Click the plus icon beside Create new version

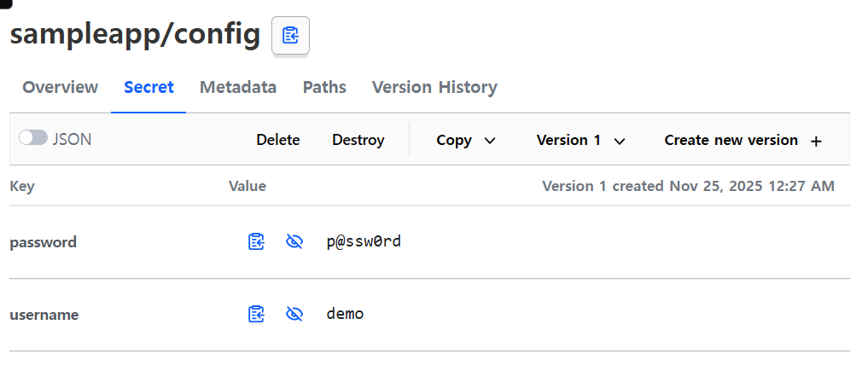[815, 142]
